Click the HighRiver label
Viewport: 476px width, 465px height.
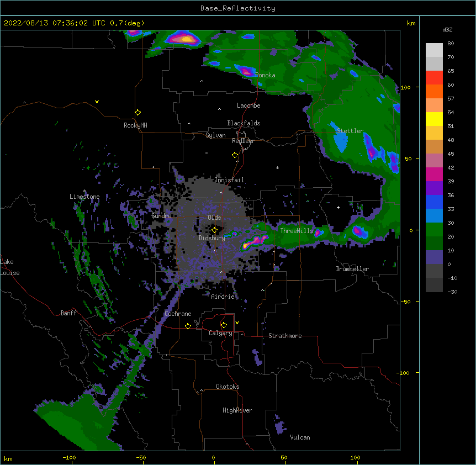coord(237,410)
